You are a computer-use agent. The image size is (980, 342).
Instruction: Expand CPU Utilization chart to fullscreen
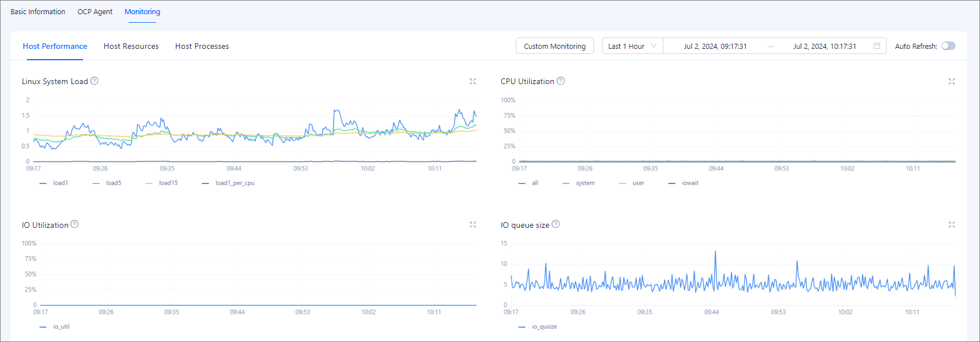tap(952, 82)
